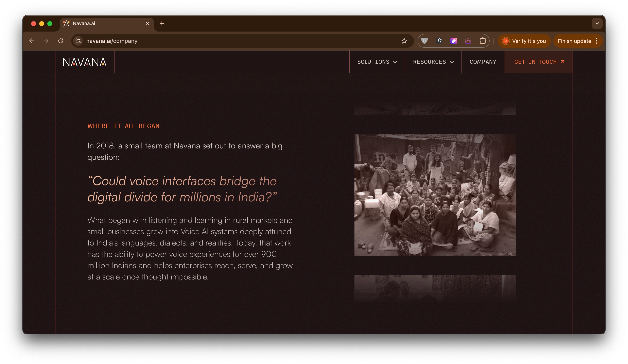Image resolution: width=628 pixels, height=364 pixels.
Task: Click the 'What began with listening' paragraph
Action: 190,248
